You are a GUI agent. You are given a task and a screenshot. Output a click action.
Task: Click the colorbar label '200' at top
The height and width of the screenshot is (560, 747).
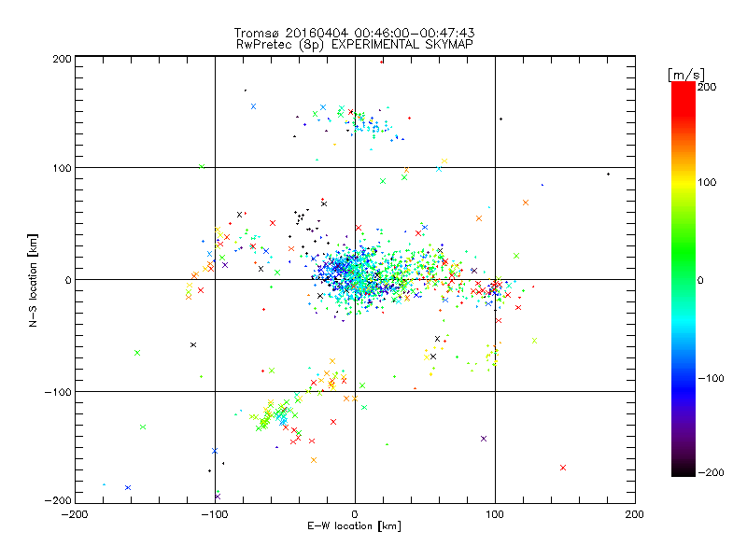click(707, 87)
